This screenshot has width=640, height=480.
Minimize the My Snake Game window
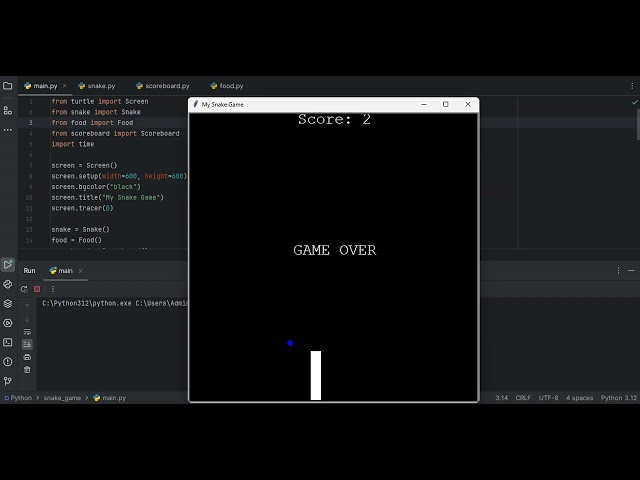(x=424, y=104)
